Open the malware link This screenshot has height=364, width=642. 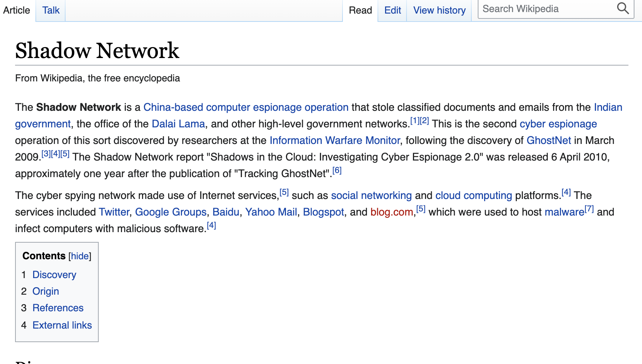coord(564,212)
